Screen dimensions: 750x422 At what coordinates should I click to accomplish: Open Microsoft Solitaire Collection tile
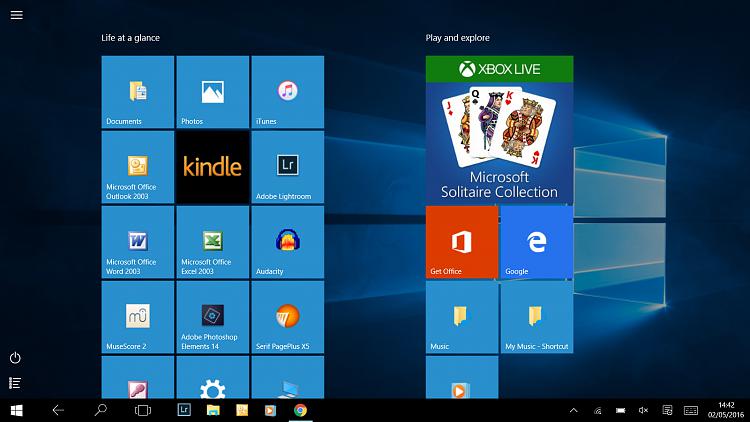499,130
